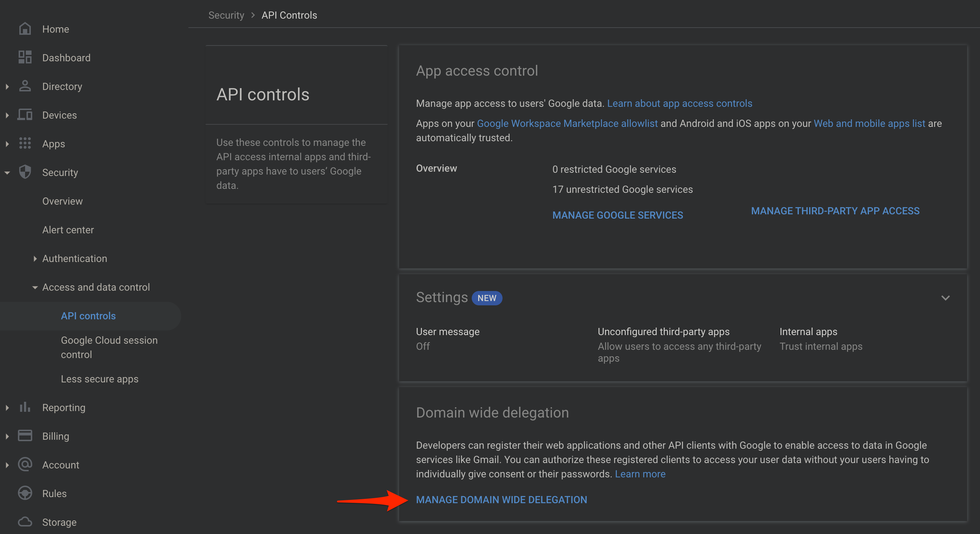This screenshot has height=534, width=980.
Task: Open Home in the sidebar
Action: coord(56,29)
